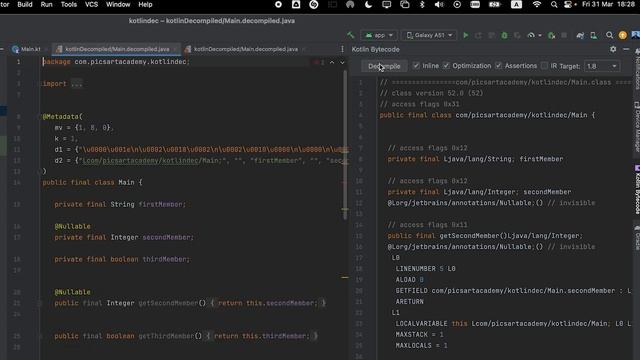Image resolution: width=640 pixels, height=360 pixels.
Task: Enable the IR checkbox
Action: 544,66
